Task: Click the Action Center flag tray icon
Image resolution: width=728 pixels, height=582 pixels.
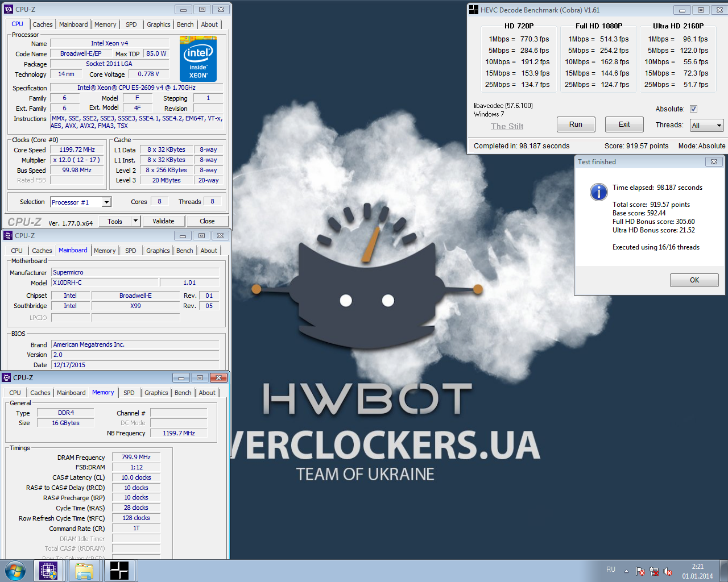Action: [x=640, y=571]
